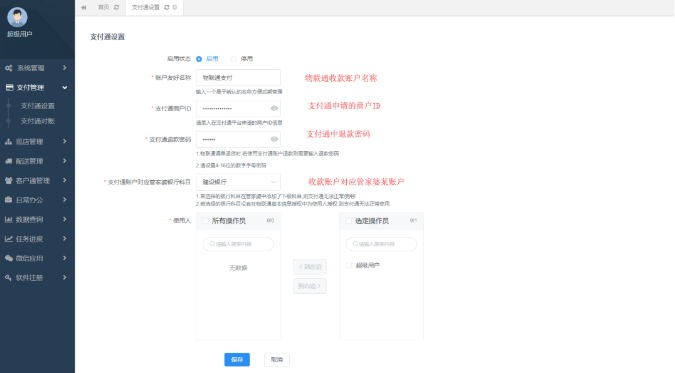Click the double-arrow collapse tabs icon
The height and width of the screenshot is (373, 675).
(x=84, y=7)
